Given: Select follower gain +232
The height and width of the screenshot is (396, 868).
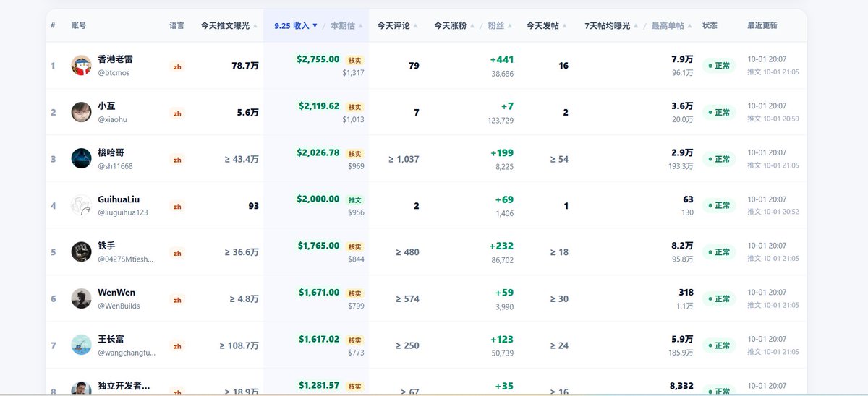Looking at the screenshot, I should click(501, 246).
